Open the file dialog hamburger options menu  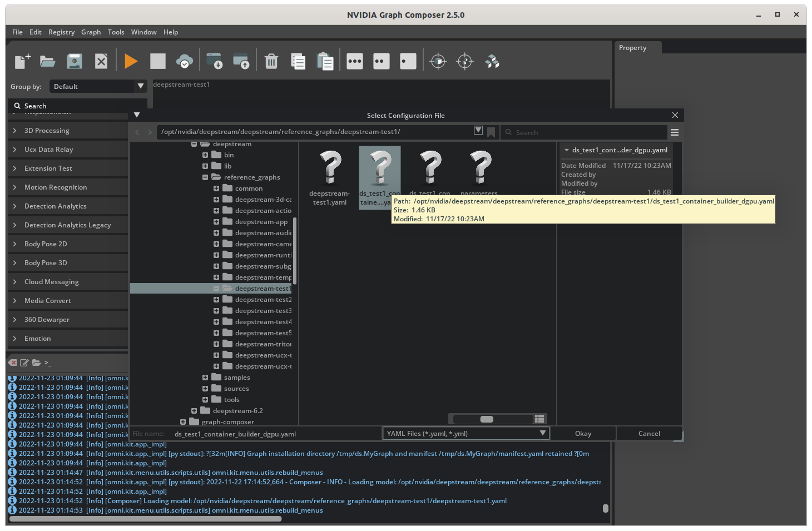coord(675,132)
